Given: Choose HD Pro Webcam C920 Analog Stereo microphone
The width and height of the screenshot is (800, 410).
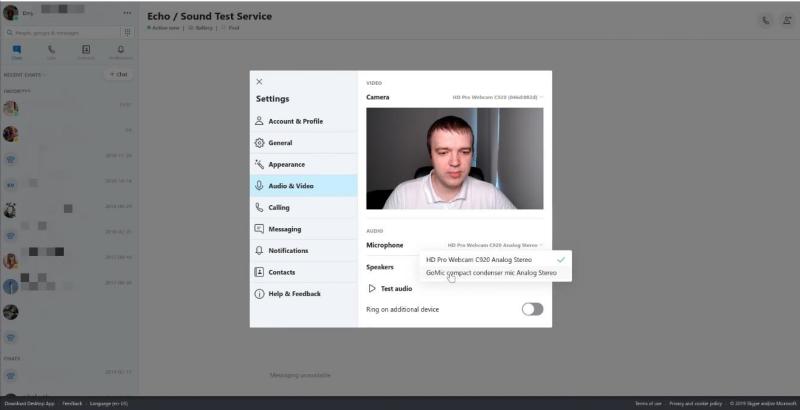Looking at the screenshot, I should point(495,260).
